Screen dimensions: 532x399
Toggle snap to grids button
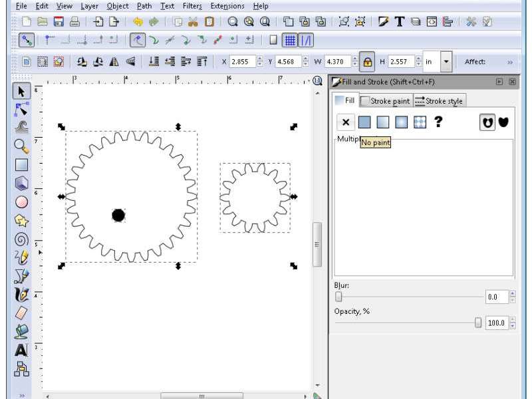point(290,40)
